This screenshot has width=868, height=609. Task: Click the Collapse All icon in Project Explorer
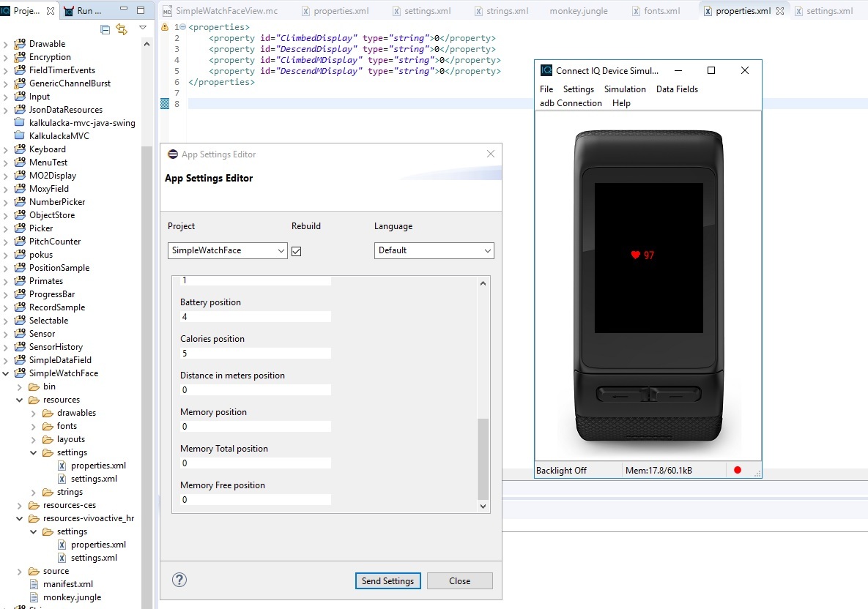pyautogui.click(x=105, y=29)
